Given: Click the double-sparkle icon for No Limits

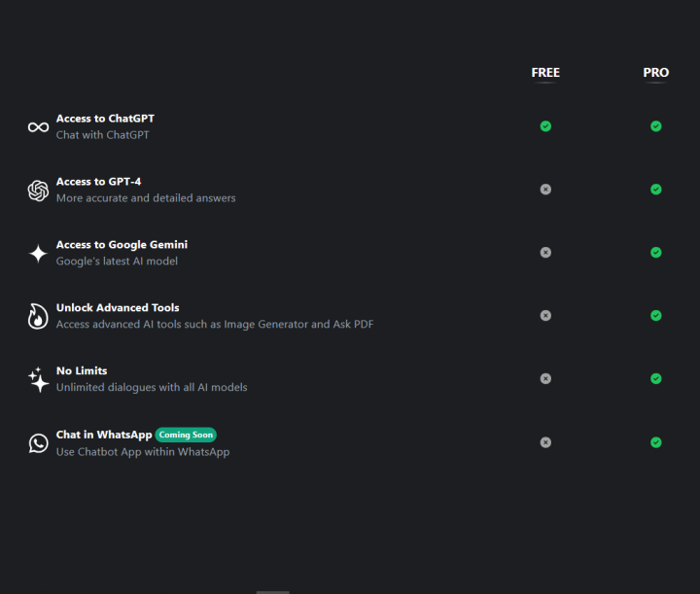Looking at the screenshot, I should pos(38,379).
